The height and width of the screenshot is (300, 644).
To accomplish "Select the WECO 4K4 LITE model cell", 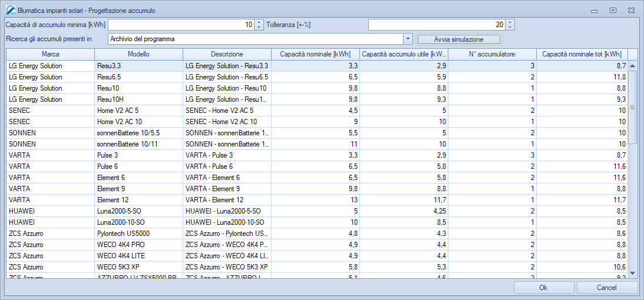I will (x=138, y=256).
